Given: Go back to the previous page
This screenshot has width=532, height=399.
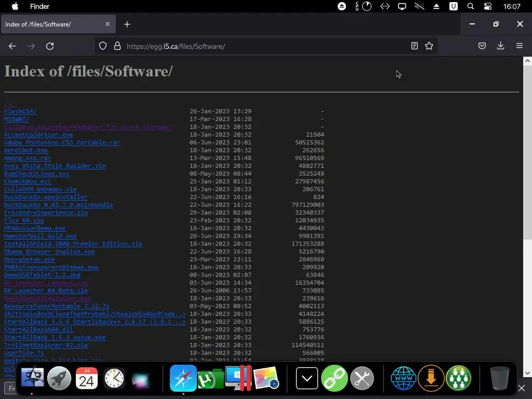Looking at the screenshot, I should (x=12, y=46).
